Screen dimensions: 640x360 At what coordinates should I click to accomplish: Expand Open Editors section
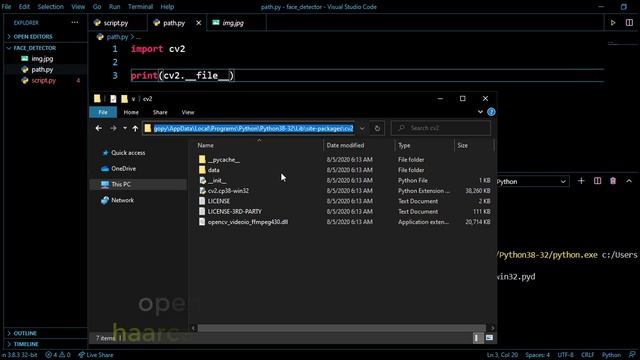coord(33,37)
